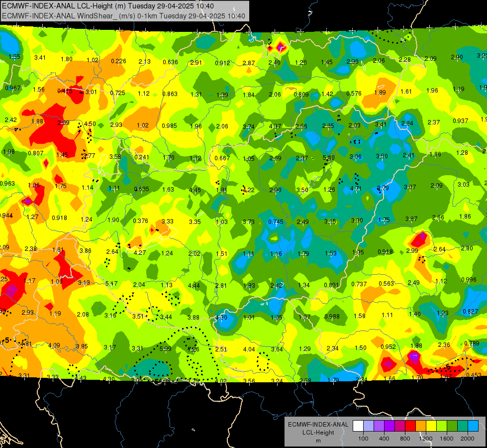Click the wind shear value 7.26
The image size is (487, 448).
[x=193, y=349]
